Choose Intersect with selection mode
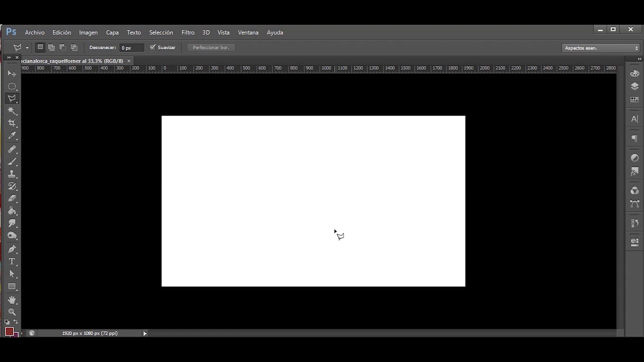This screenshot has width=644, height=362. tap(74, 47)
